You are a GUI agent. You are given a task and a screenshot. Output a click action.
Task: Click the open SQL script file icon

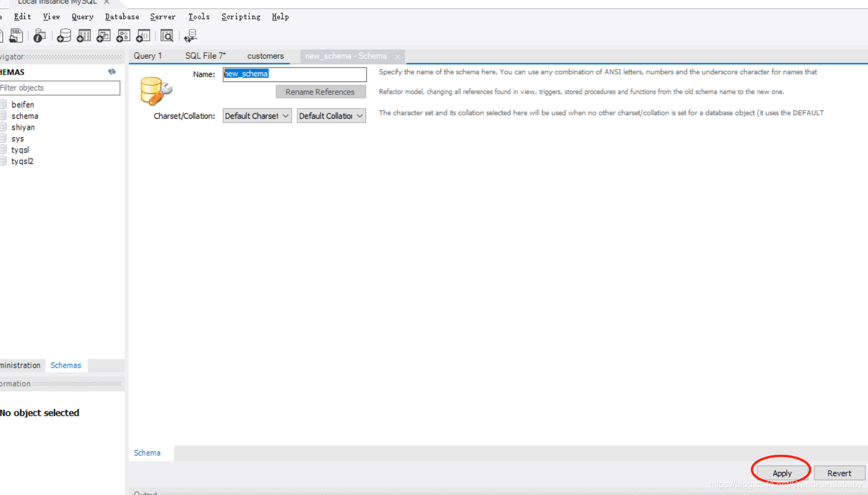(x=16, y=36)
